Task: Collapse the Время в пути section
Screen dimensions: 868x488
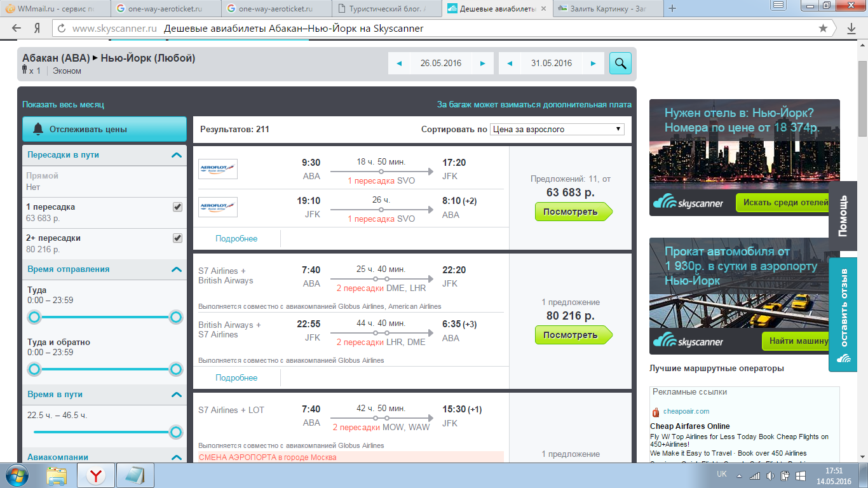Action: [177, 395]
